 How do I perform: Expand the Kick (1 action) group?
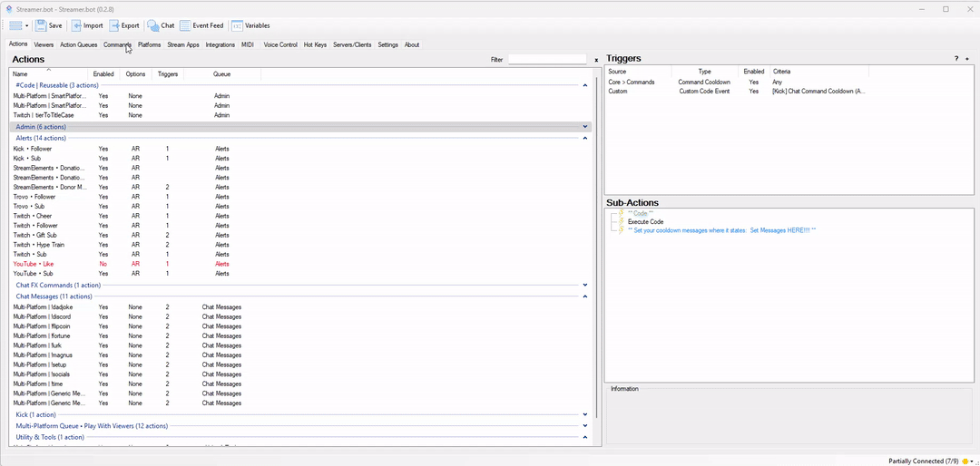pyautogui.click(x=585, y=415)
